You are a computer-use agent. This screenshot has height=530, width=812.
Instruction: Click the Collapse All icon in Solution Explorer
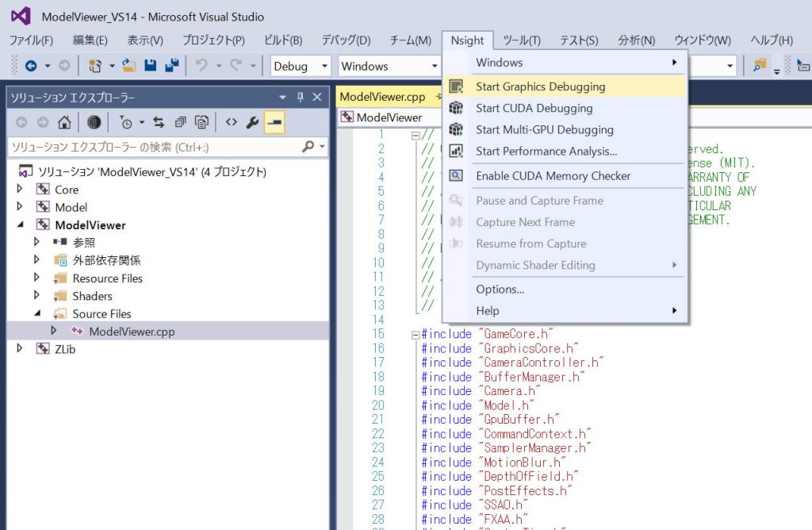pos(180,122)
